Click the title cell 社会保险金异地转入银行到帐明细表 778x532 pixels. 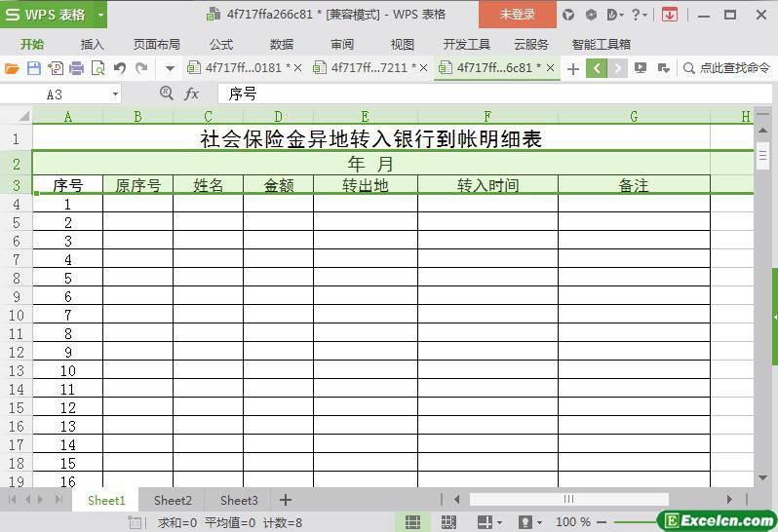point(371,138)
